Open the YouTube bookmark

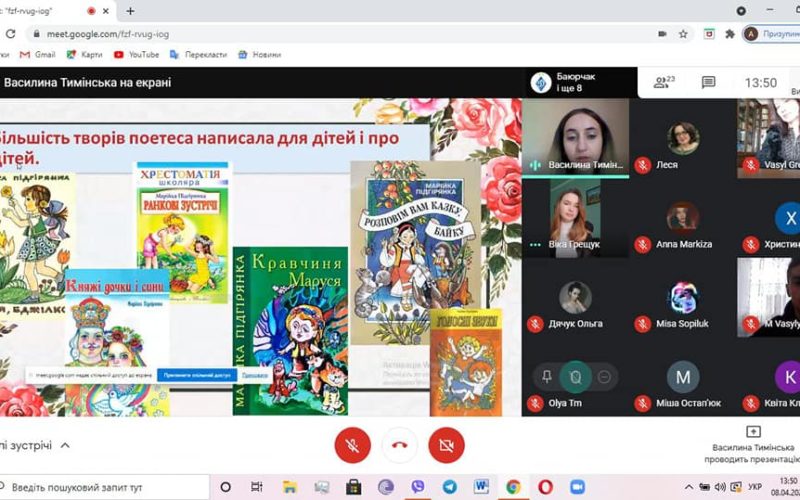pyautogui.click(x=136, y=54)
